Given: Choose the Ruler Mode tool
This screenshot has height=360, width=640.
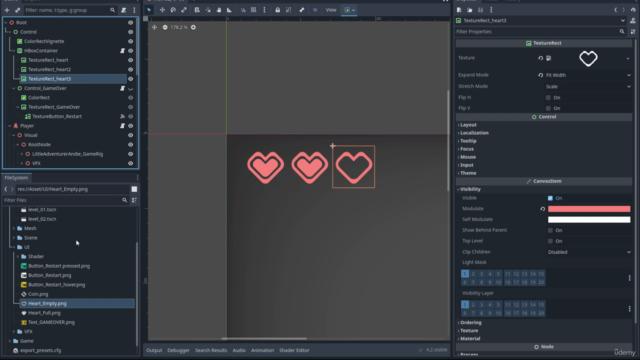Looking at the screenshot, I should pos(229,10).
